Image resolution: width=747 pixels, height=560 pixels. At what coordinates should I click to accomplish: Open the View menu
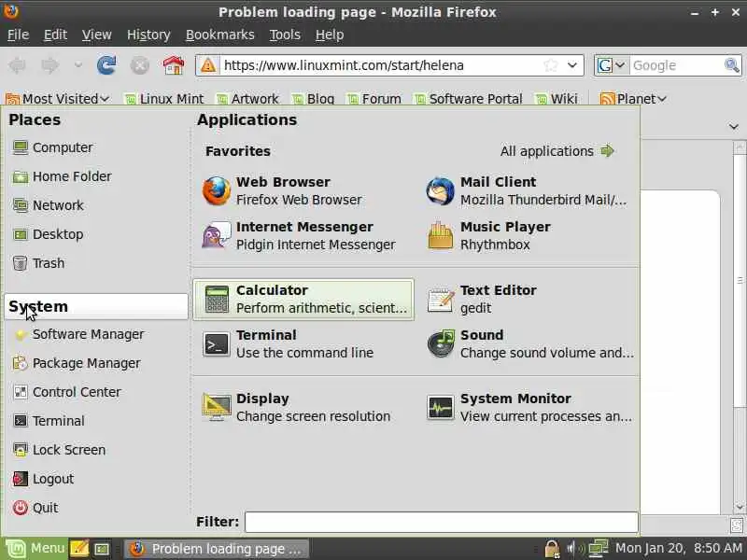point(97,35)
